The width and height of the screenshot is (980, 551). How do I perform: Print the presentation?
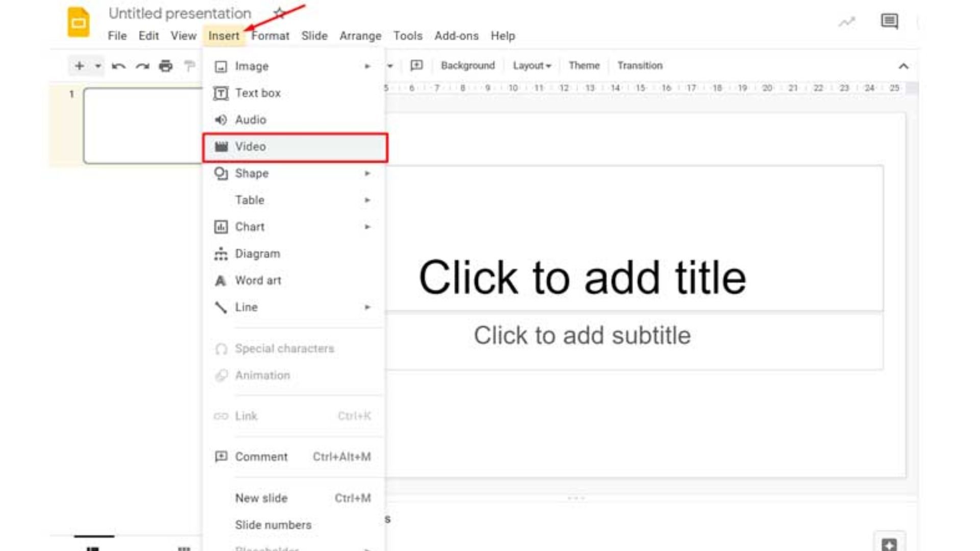165,66
